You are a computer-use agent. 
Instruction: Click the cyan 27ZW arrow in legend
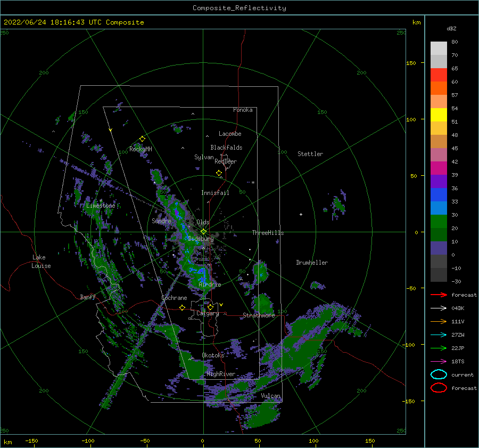[x=439, y=335]
